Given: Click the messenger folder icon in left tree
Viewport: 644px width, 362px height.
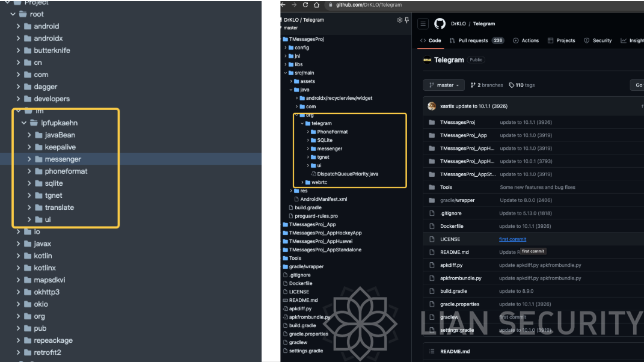Looking at the screenshot, I should coord(38,159).
